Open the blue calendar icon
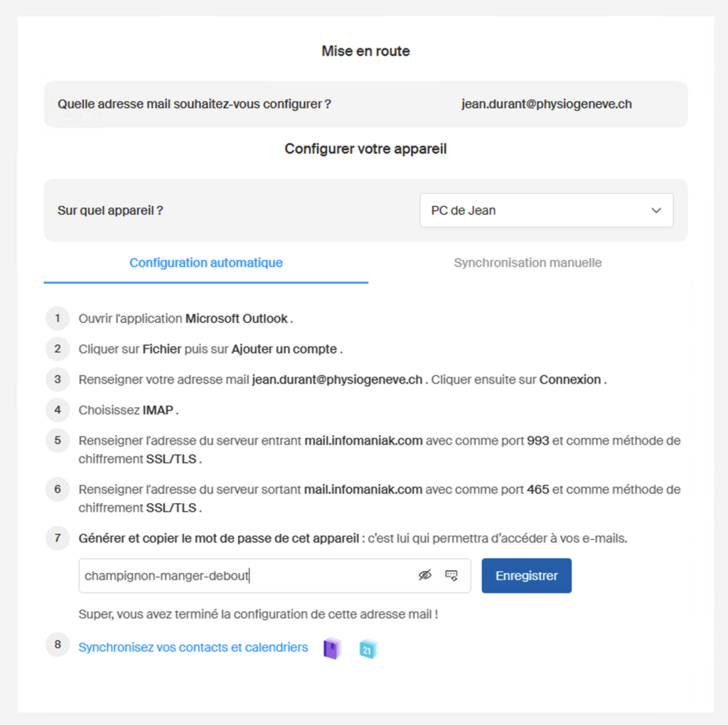 coord(368,649)
